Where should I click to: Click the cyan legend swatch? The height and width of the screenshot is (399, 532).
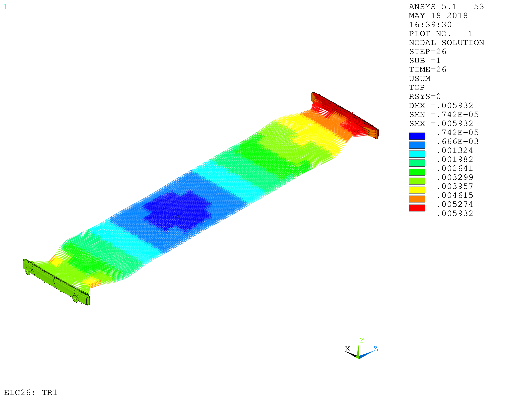click(417, 154)
